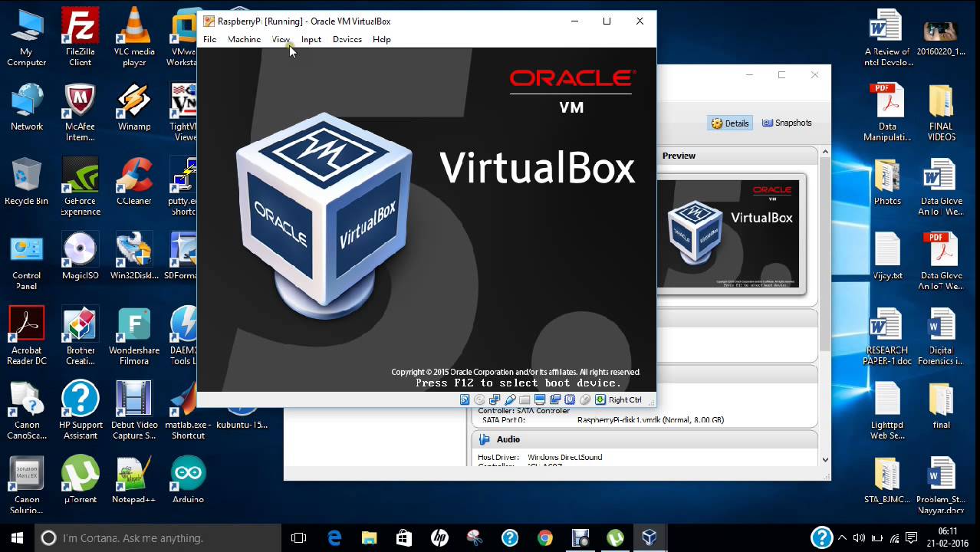The image size is (980, 552).
Task: Click the USB devices icon in VM status bar
Action: tap(510, 399)
